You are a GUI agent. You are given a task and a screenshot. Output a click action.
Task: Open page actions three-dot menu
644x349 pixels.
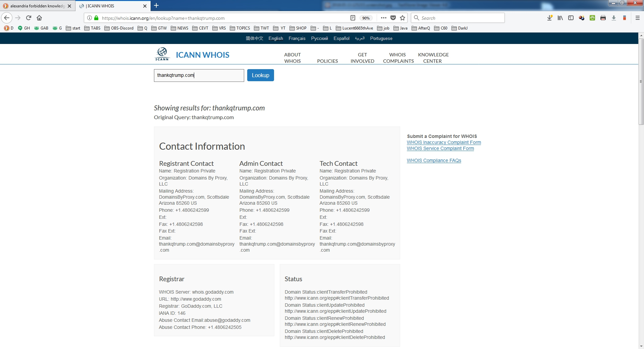click(384, 18)
